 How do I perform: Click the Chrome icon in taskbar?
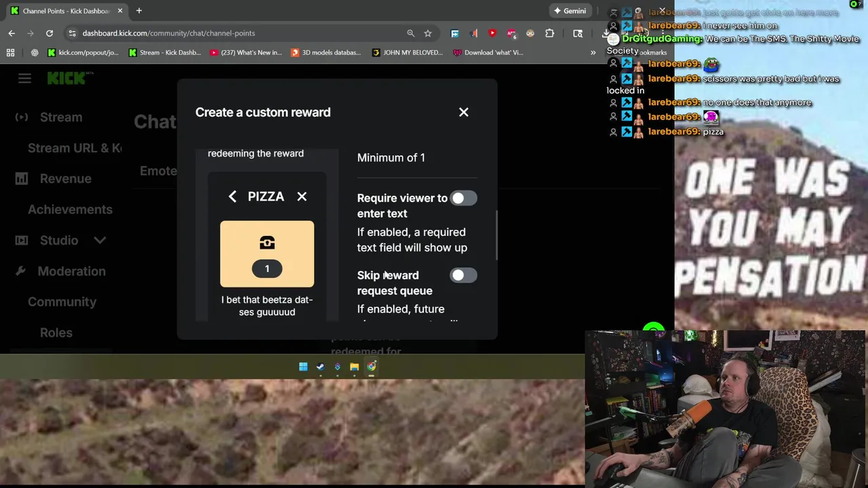(x=372, y=367)
